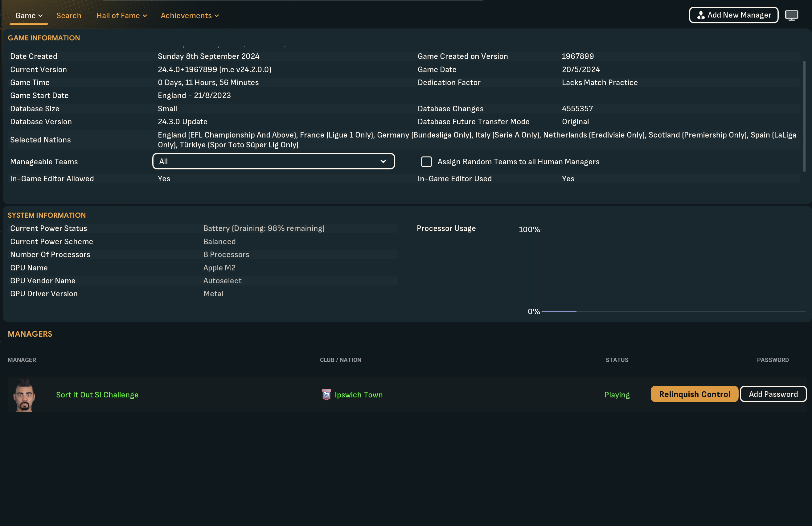812x526 pixels.
Task: Open the Game menu tab
Action: [x=29, y=15]
